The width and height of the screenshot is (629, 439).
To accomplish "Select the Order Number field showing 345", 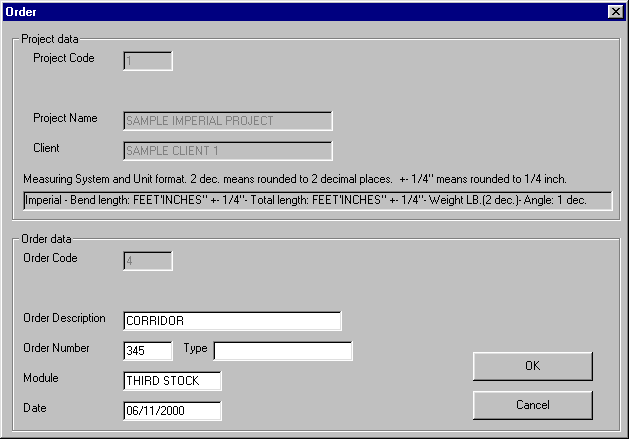I will (x=147, y=351).
